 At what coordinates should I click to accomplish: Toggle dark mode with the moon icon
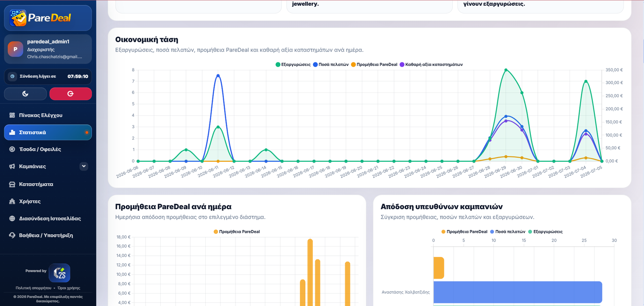25,94
